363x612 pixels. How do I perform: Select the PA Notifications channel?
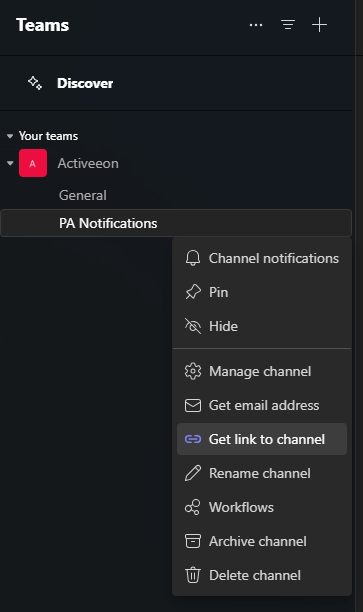176,223
